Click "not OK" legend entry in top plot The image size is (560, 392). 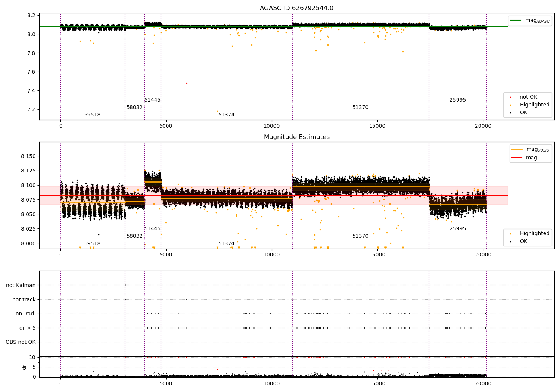coord(528,97)
